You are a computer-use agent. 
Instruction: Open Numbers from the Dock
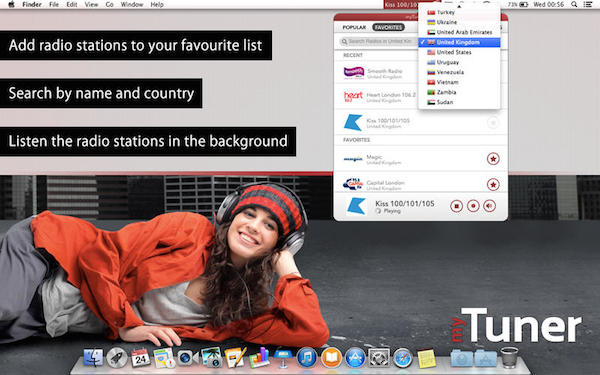(x=259, y=358)
